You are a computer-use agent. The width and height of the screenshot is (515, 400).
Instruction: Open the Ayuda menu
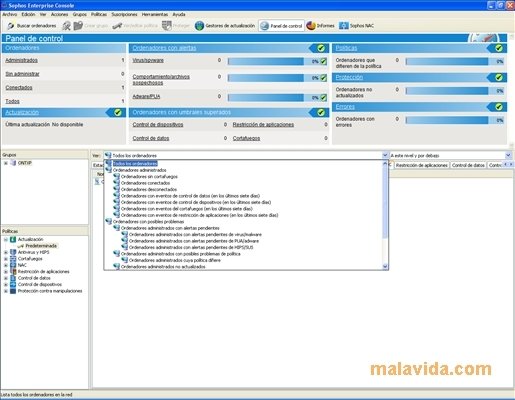tap(179, 14)
